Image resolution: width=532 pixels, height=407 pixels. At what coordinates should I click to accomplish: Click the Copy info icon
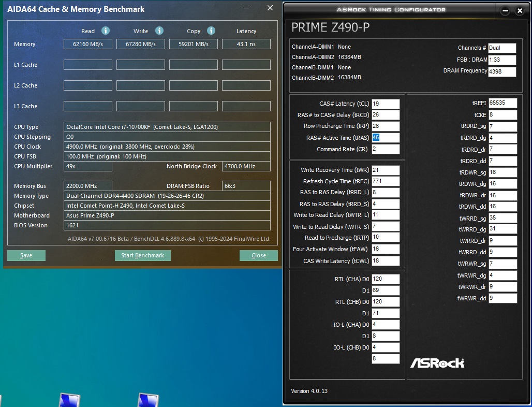point(211,31)
